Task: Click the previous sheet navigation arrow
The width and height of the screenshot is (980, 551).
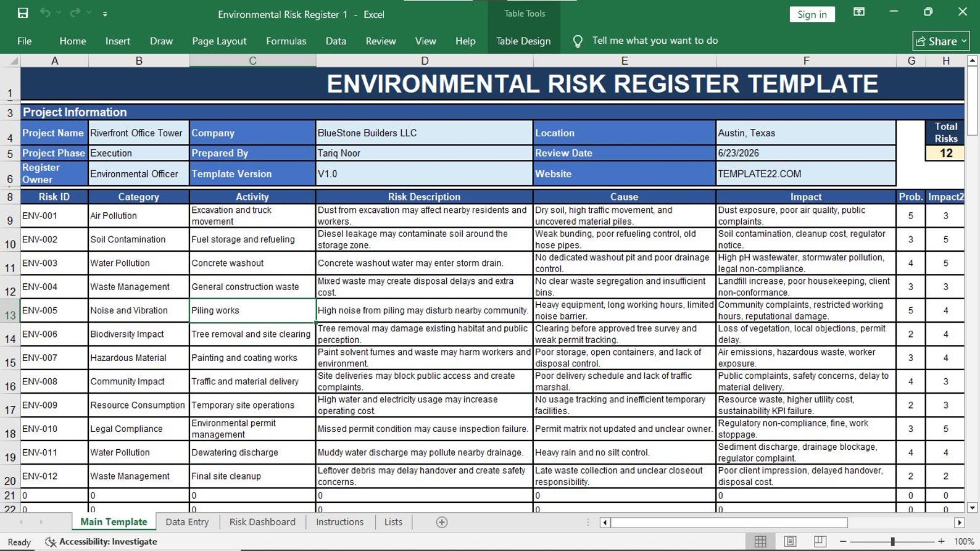Action: (x=22, y=522)
